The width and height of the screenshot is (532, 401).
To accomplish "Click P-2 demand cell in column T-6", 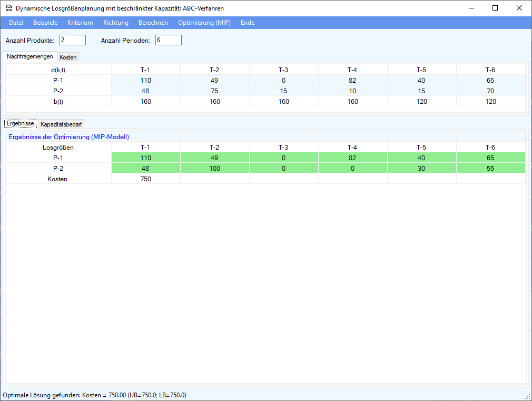I will click(490, 91).
